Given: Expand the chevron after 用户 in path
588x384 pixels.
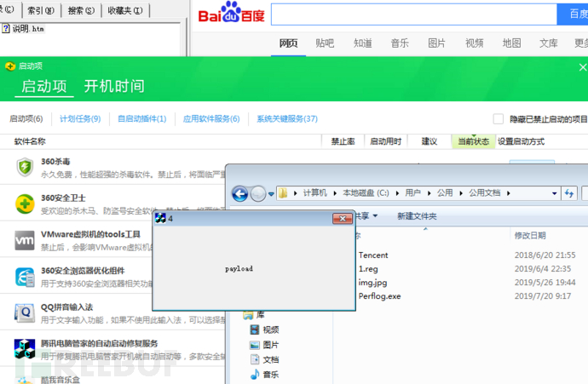Looking at the screenshot, I should point(429,193).
